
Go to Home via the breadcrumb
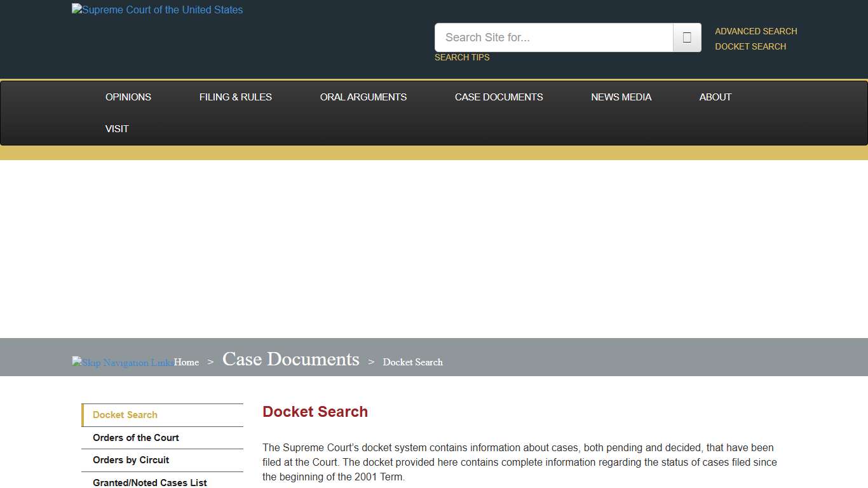186,362
